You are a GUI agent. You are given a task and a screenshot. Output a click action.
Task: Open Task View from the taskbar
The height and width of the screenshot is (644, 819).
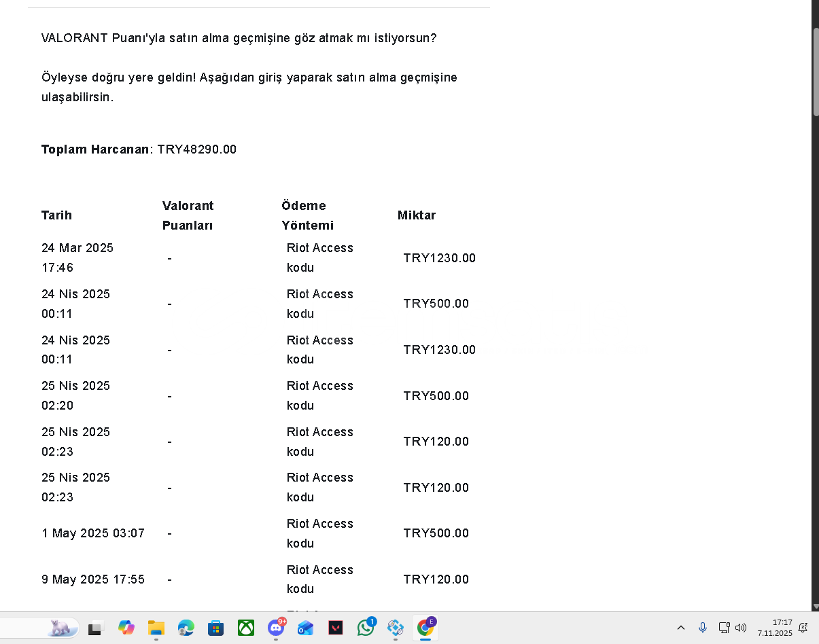[x=95, y=628]
